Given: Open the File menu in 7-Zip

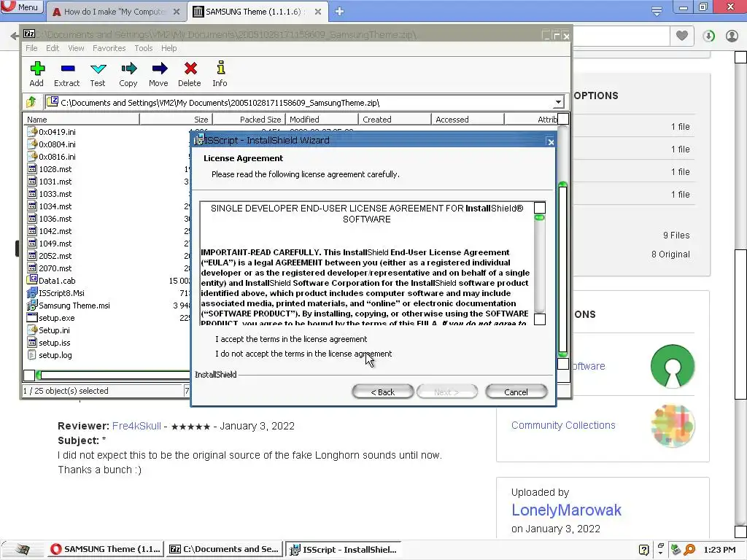Looking at the screenshot, I should point(31,48).
